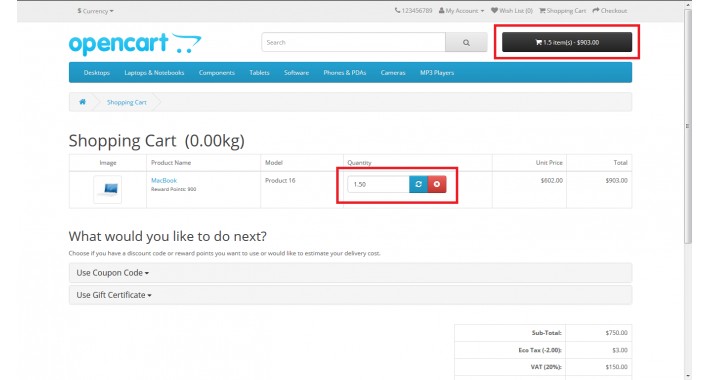Open the cart summary button showing $903.00

point(567,42)
